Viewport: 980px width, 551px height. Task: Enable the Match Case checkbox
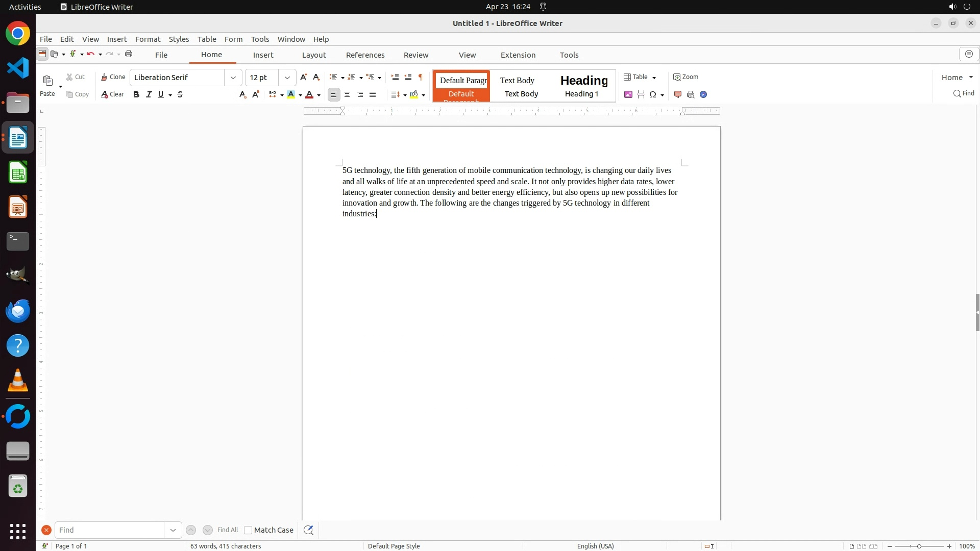point(248,530)
